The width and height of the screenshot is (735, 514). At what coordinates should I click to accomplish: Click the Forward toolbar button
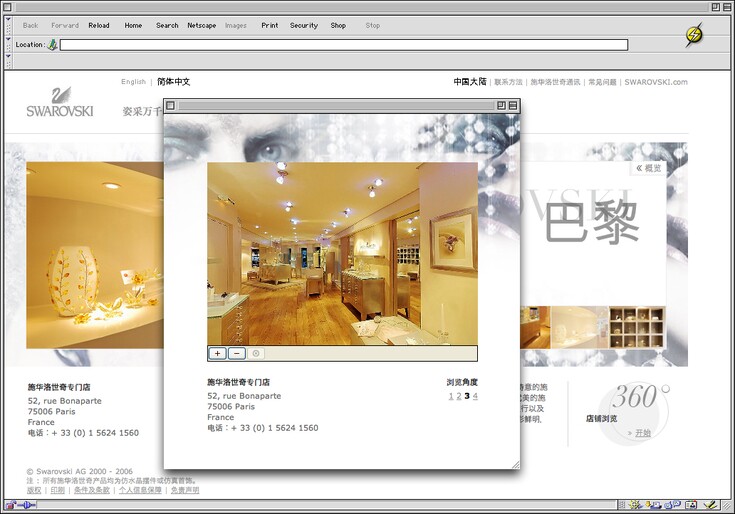65,25
